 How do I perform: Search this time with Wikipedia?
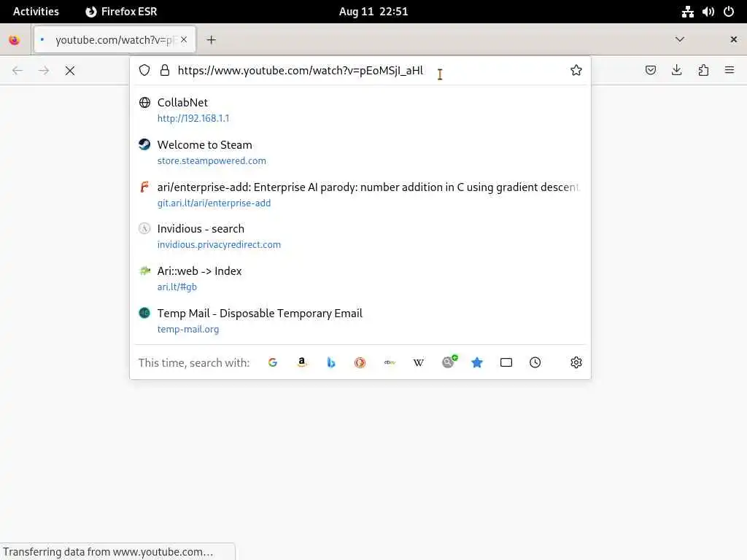point(418,362)
